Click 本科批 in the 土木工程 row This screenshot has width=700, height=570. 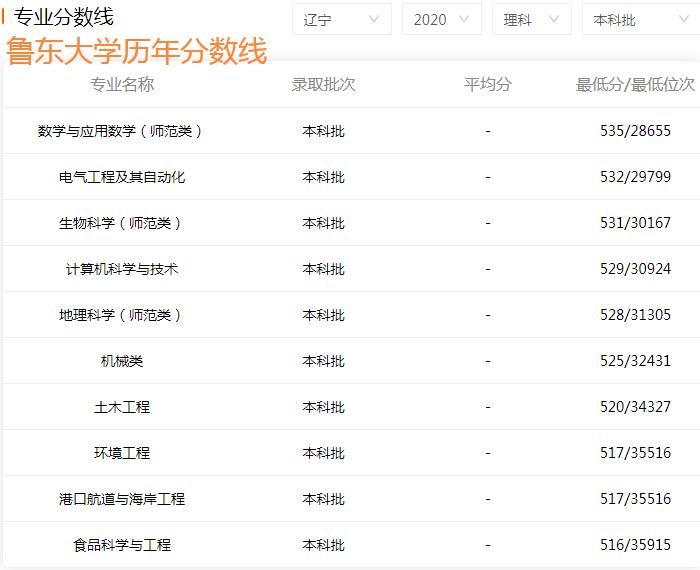(x=323, y=407)
